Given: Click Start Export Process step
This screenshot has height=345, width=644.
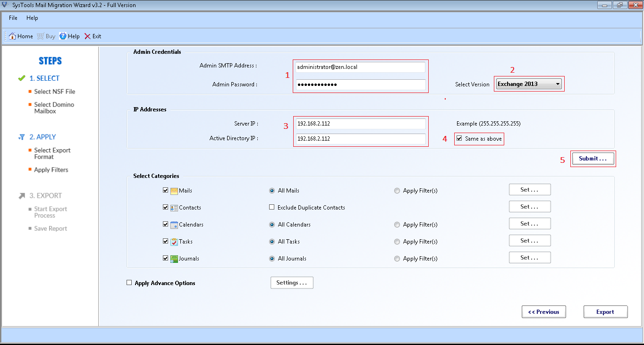Looking at the screenshot, I should 51,212.
